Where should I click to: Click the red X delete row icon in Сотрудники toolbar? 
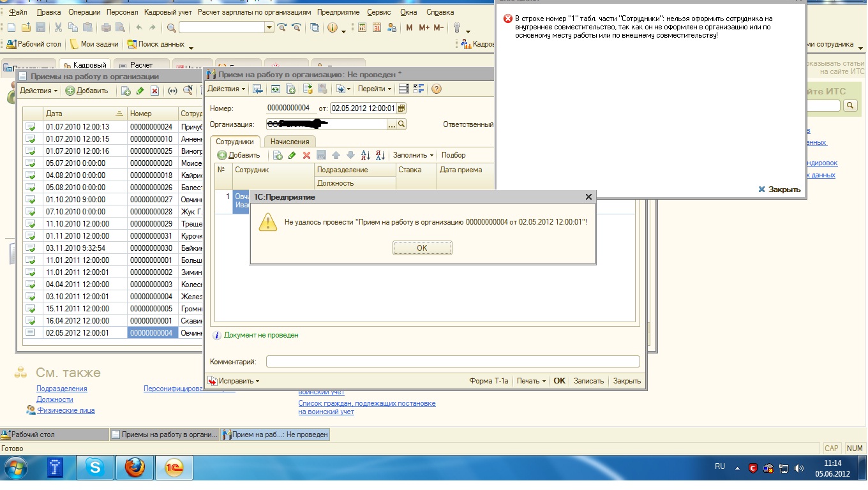coord(306,155)
